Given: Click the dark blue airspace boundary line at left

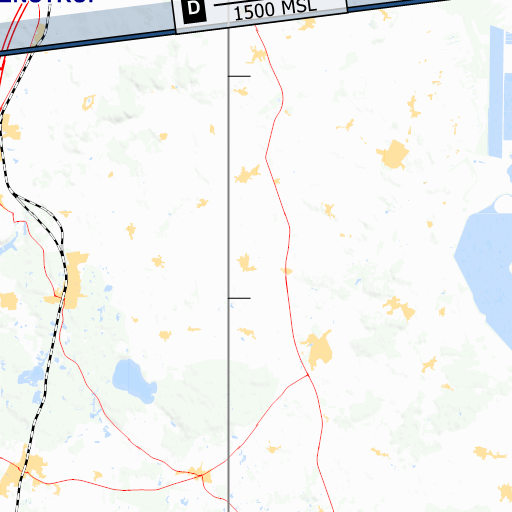Looking at the screenshot, I should tap(87, 41).
